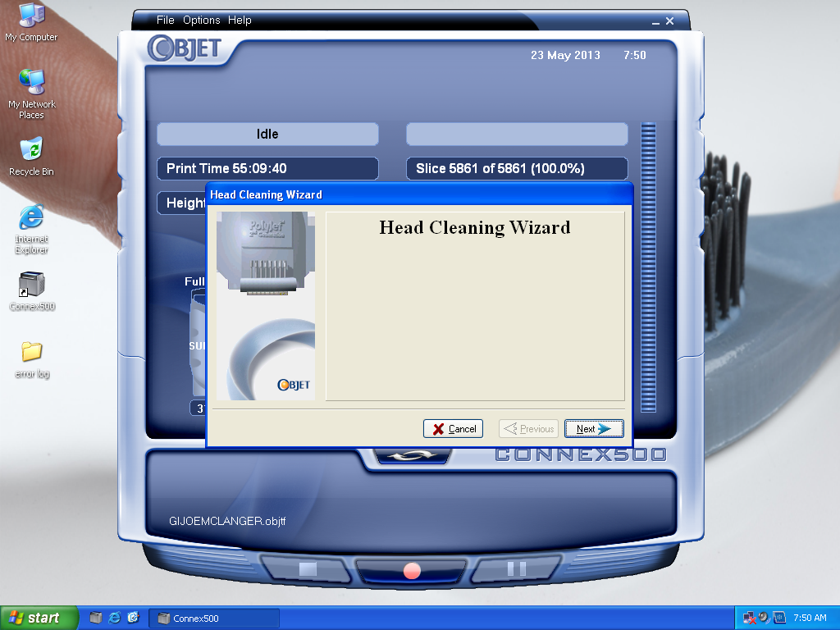Click the disabled Previous button
The width and height of the screenshot is (840, 630).
pos(529,428)
